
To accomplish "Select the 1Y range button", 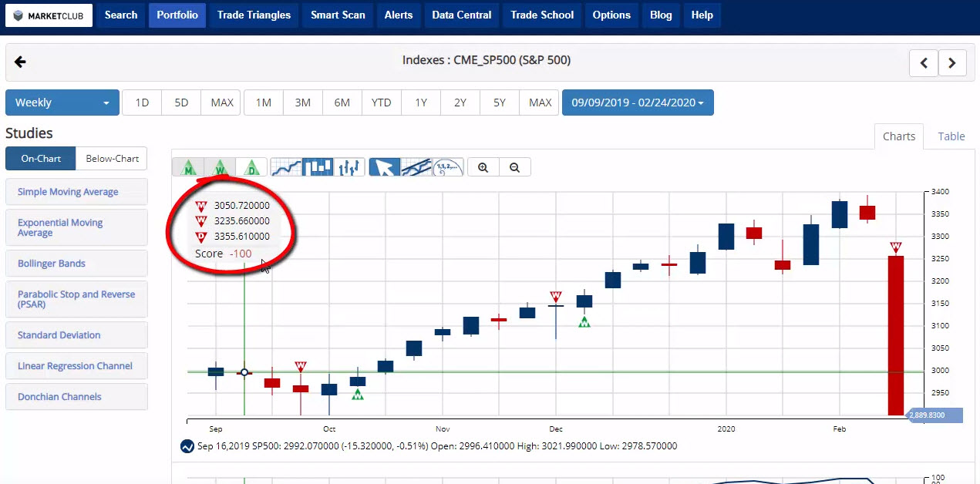I will (x=421, y=103).
